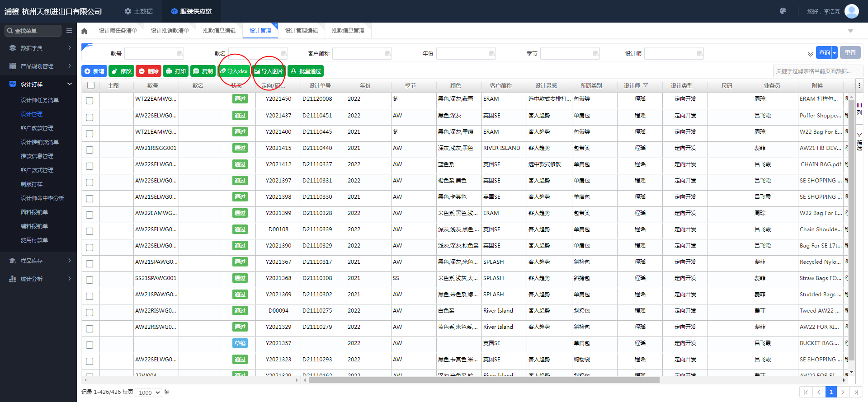Check the row with 设计单号 D21110331
Viewport: 868px width, 402px height.
point(90,182)
